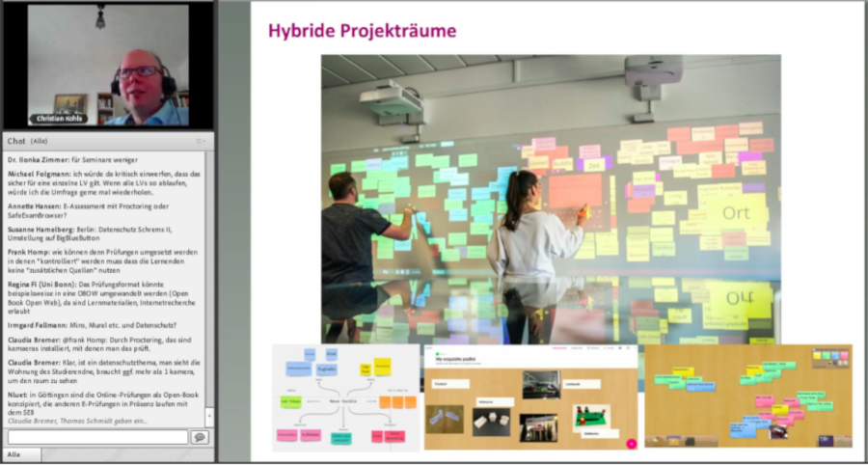868x465 pixels.
Task: Click in the chat message input field
Action: 97,437
